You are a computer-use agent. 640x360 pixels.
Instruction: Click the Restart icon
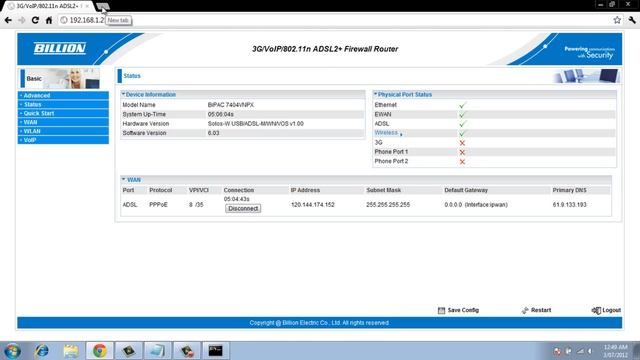[525, 310]
